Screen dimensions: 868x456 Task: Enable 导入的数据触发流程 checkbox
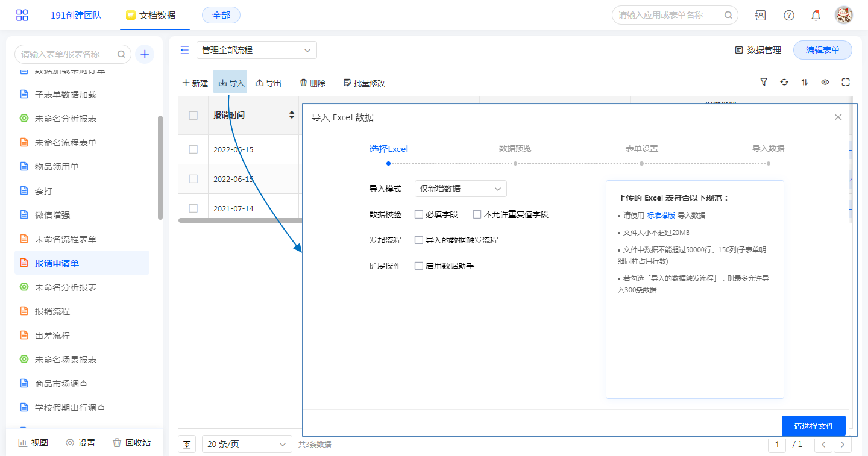pos(419,240)
